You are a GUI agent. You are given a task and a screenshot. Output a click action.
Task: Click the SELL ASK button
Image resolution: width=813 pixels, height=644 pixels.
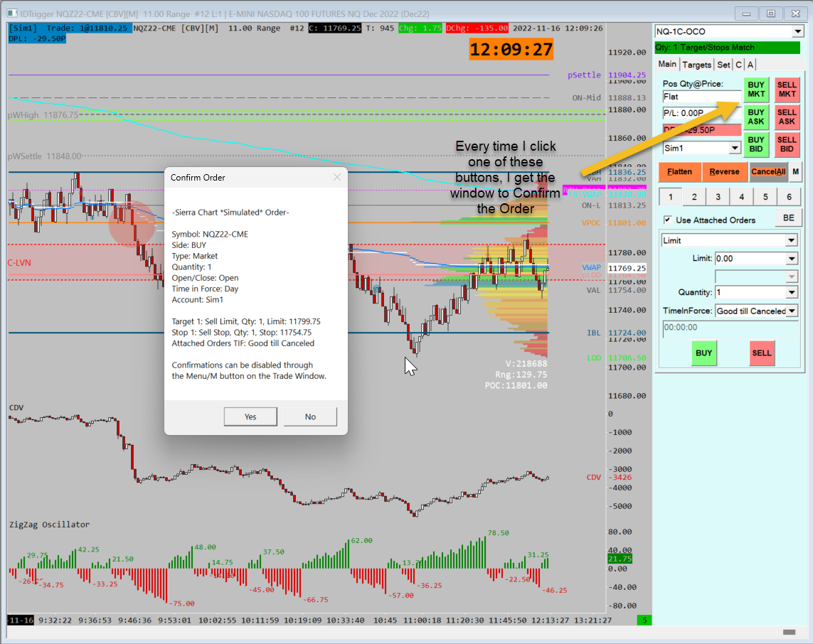[787, 117]
